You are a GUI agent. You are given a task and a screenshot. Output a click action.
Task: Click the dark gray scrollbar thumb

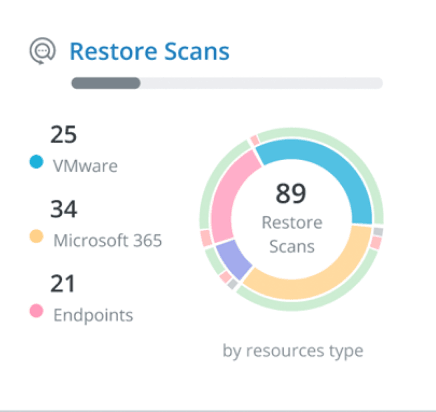click(x=106, y=83)
